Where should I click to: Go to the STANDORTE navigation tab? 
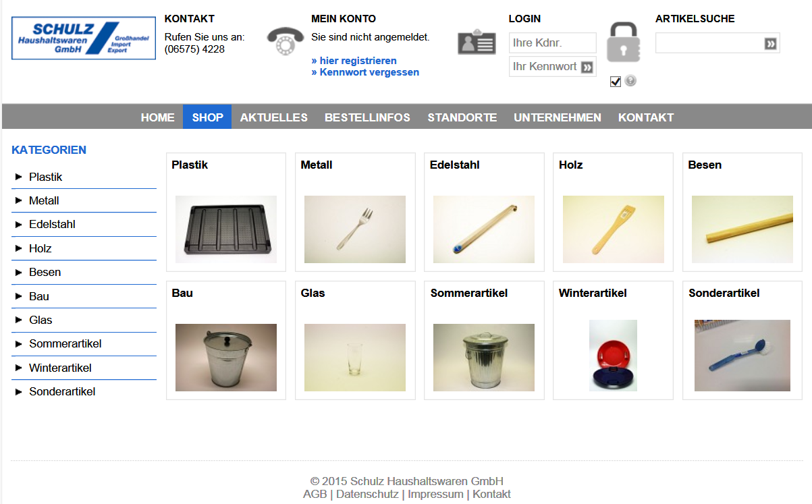462,117
